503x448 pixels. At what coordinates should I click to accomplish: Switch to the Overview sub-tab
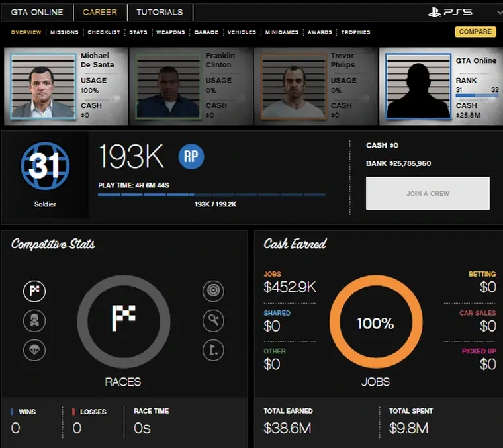[26, 32]
